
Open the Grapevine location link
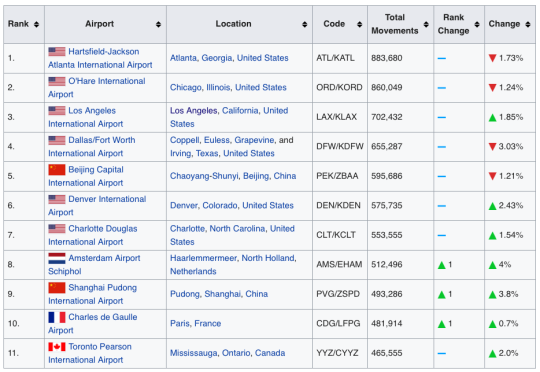254,140
